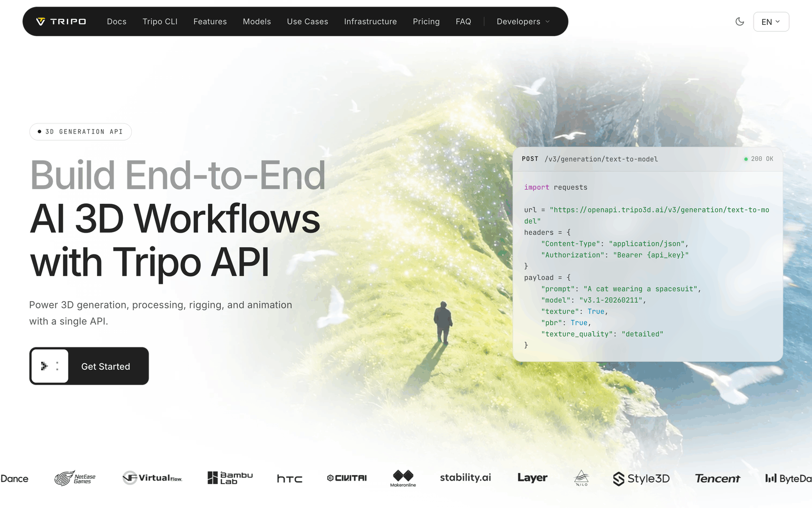
Task: View the Pricing page
Action: (x=426, y=21)
